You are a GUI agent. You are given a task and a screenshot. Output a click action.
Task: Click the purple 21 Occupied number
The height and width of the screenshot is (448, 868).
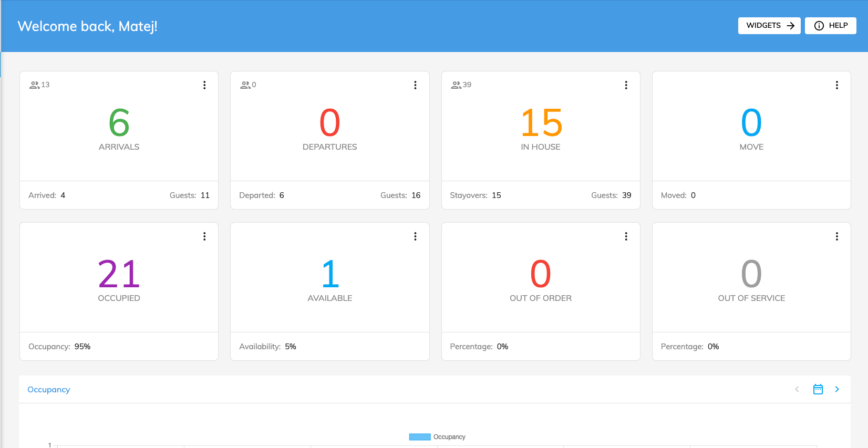pyautogui.click(x=119, y=274)
